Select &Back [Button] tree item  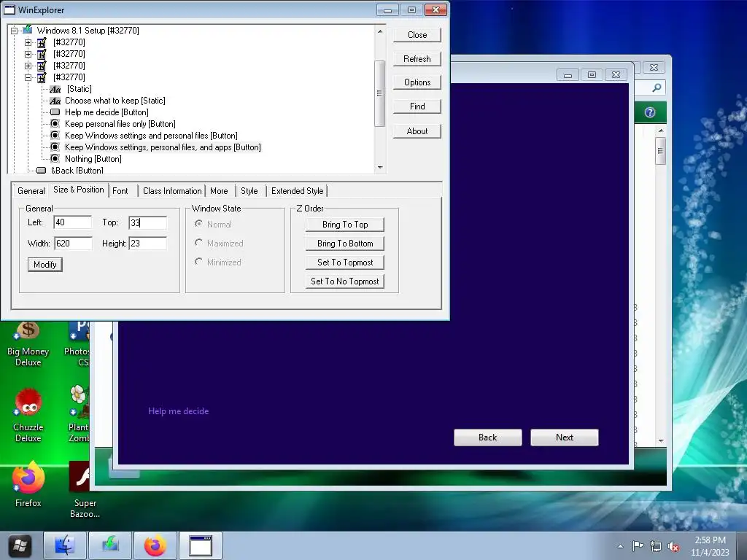tap(77, 170)
